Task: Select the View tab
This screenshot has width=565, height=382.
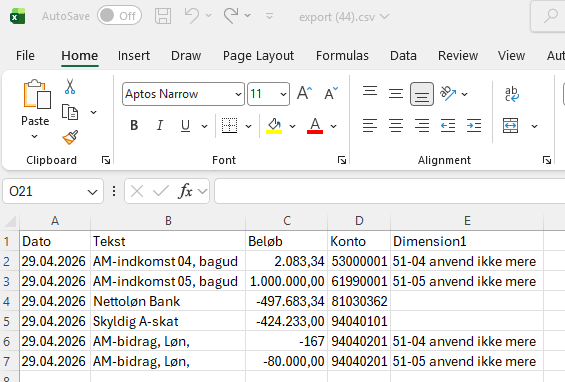Action: coord(511,56)
